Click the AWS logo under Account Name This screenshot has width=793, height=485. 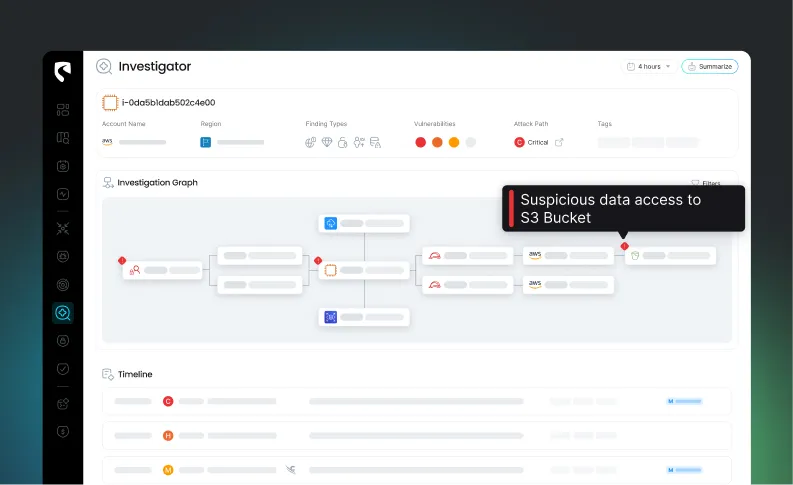[x=107, y=142]
